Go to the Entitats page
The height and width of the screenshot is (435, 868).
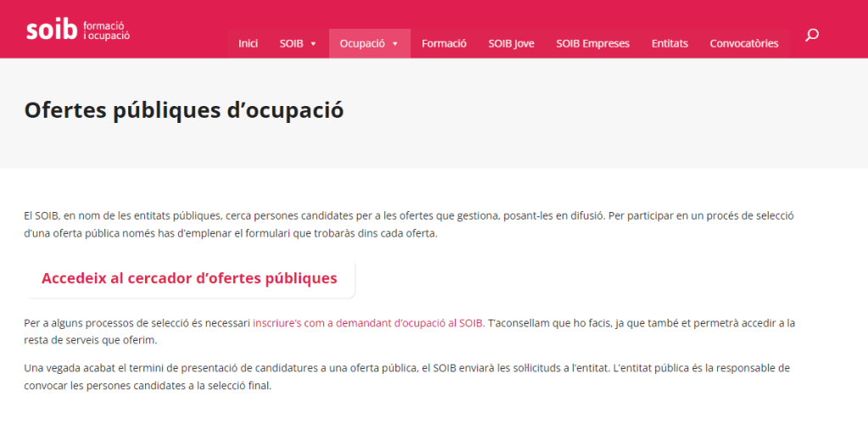[669, 43]
